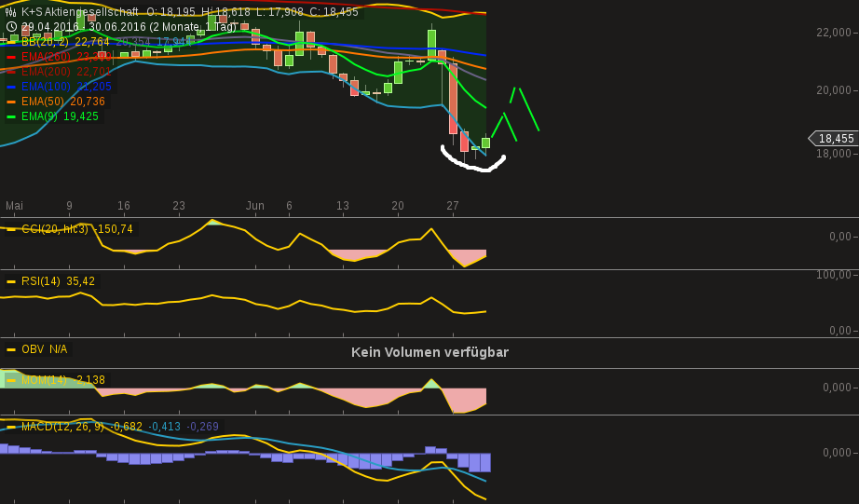The width and height of the screenshot is (859, 504).
Task: Click the 'Jun' label on the time axis
Action: click(x=254, y=206)
